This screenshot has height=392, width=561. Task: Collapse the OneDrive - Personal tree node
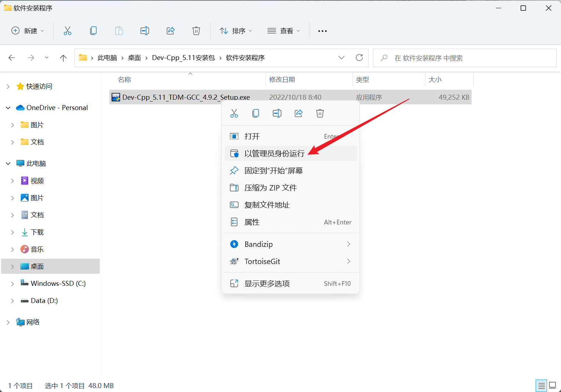click(8, 108)
